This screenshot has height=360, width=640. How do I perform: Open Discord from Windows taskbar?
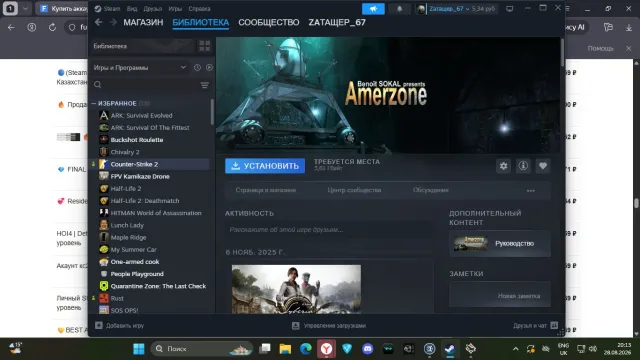point(367,349)
